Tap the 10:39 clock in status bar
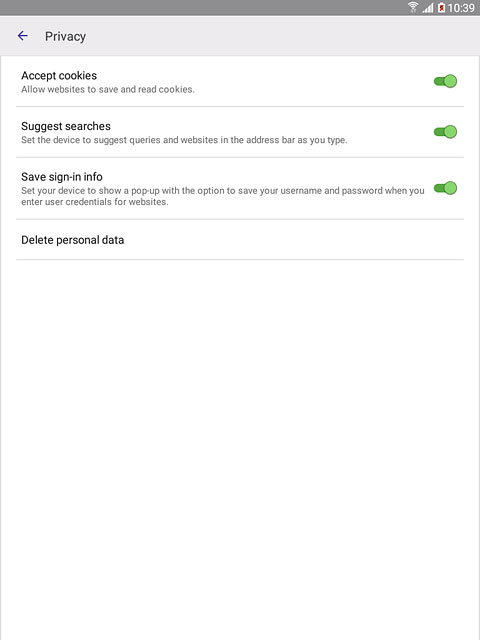Screen dimensions: 480x640 (461, 8)
